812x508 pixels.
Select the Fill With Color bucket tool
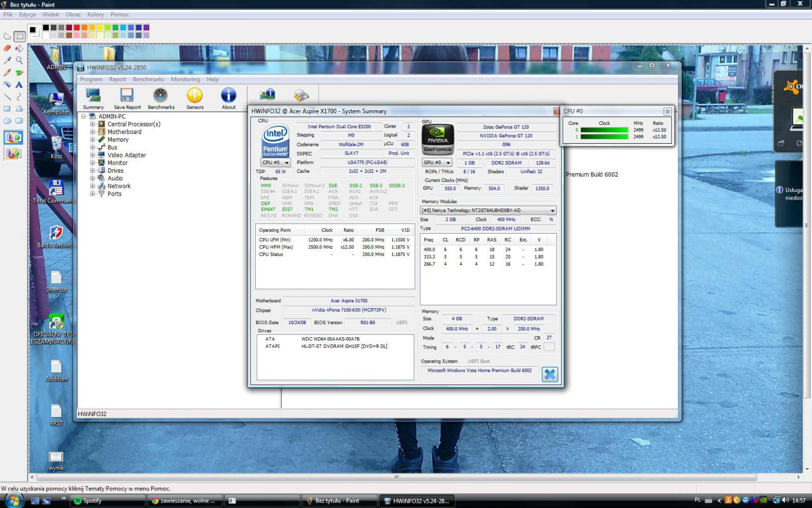click(x=19, y=48)
